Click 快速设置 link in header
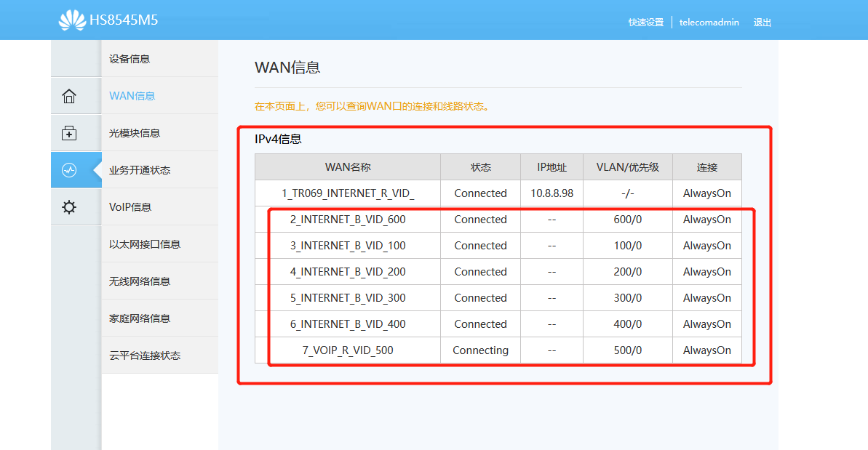 [x=645, y=23]
